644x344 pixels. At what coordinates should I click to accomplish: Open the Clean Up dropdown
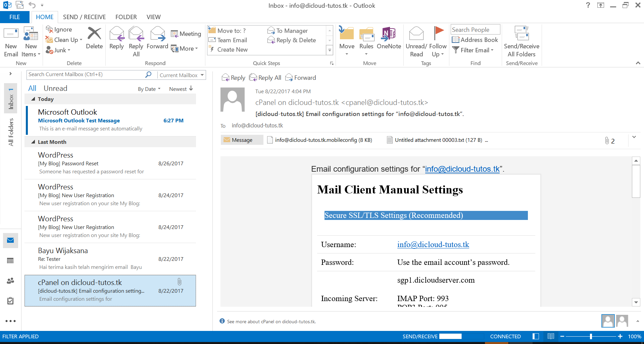[64, 40]
